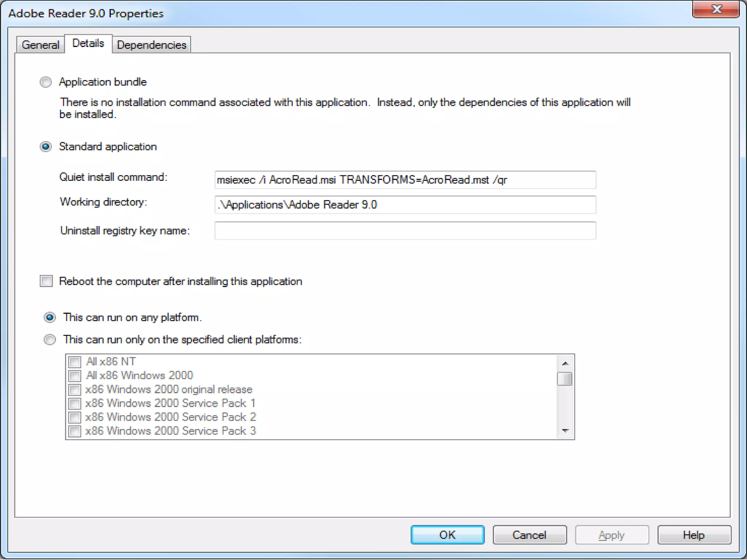Click the Apply button
Screen dimensions: 747x560
[x=612, y=535]
